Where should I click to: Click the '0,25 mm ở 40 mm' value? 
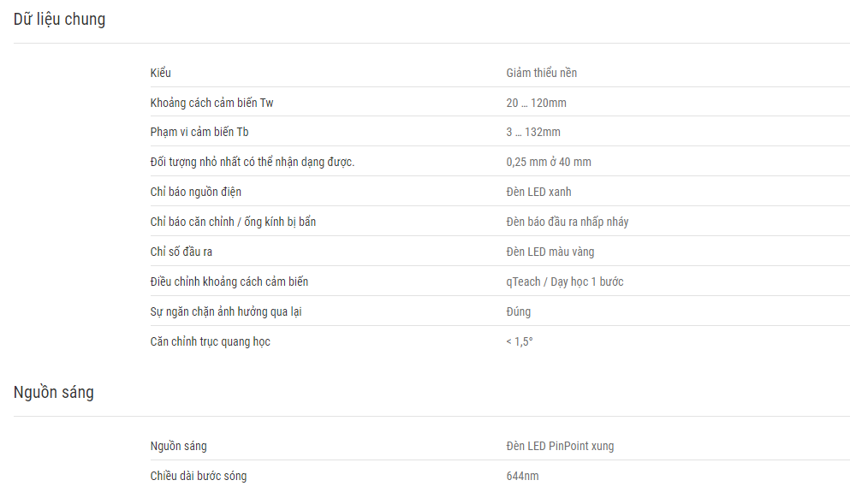[549, 162]
